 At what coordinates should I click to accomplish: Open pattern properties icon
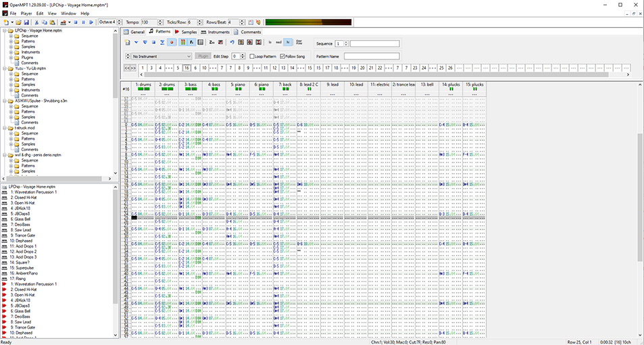241,42
